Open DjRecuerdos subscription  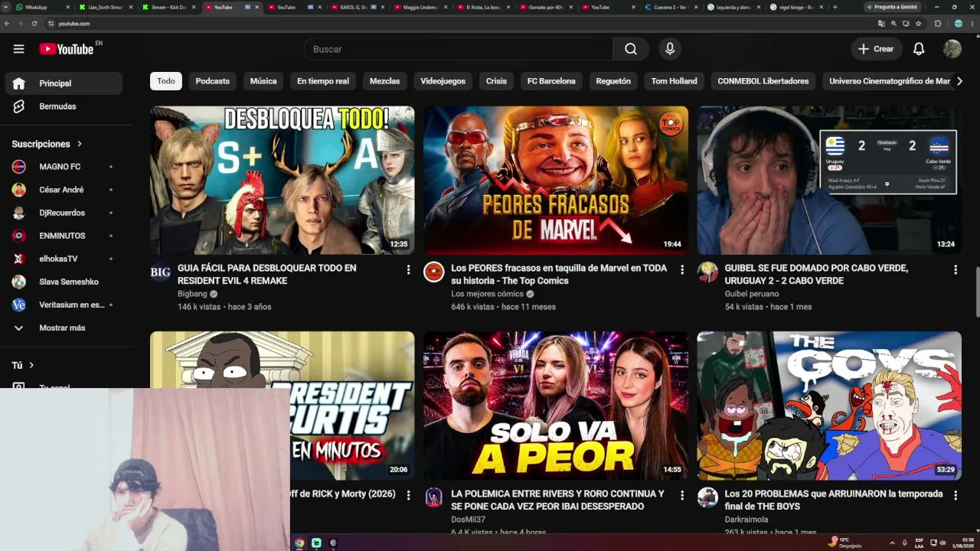[64, 213]
